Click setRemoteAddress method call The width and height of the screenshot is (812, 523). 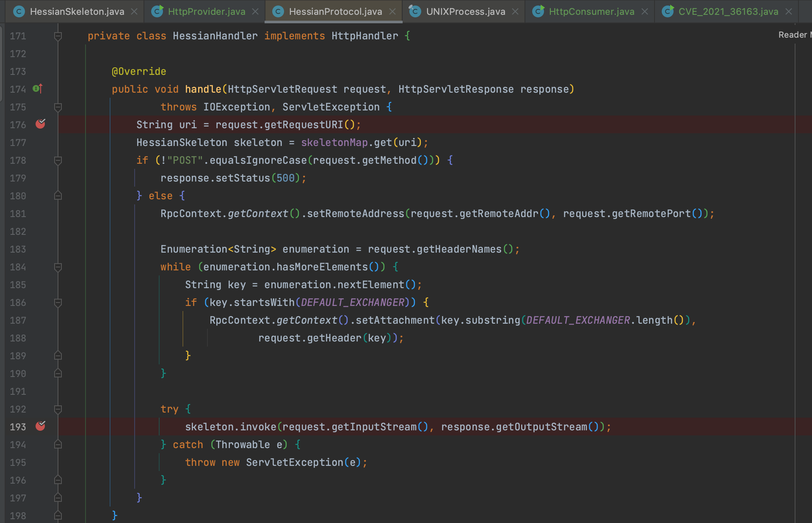tap(356, 214)
